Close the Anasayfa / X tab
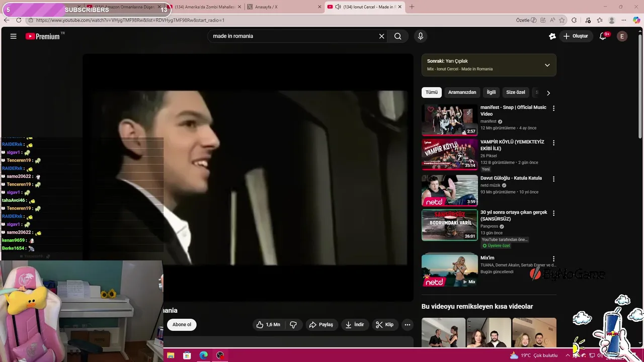 pos(319,7)
